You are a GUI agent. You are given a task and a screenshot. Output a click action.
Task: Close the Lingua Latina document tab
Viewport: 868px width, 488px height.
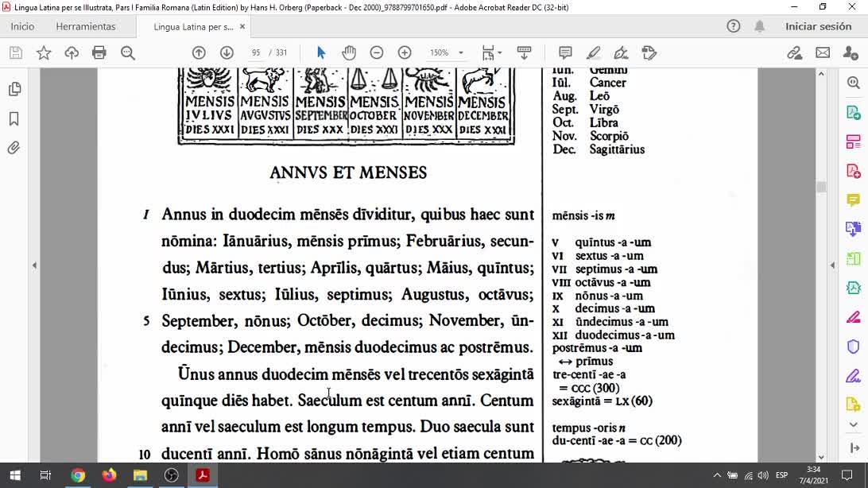(242, 26)
